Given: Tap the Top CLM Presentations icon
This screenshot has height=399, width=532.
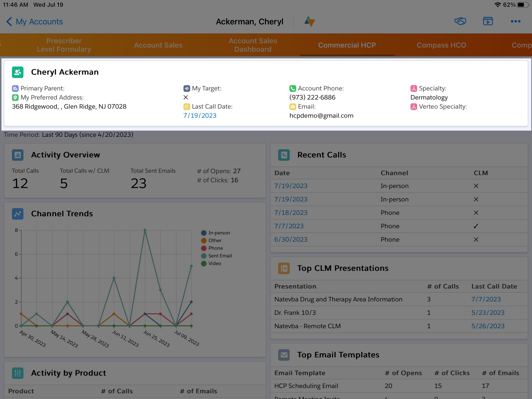Looking at the screenshot, I should (283, 268).
